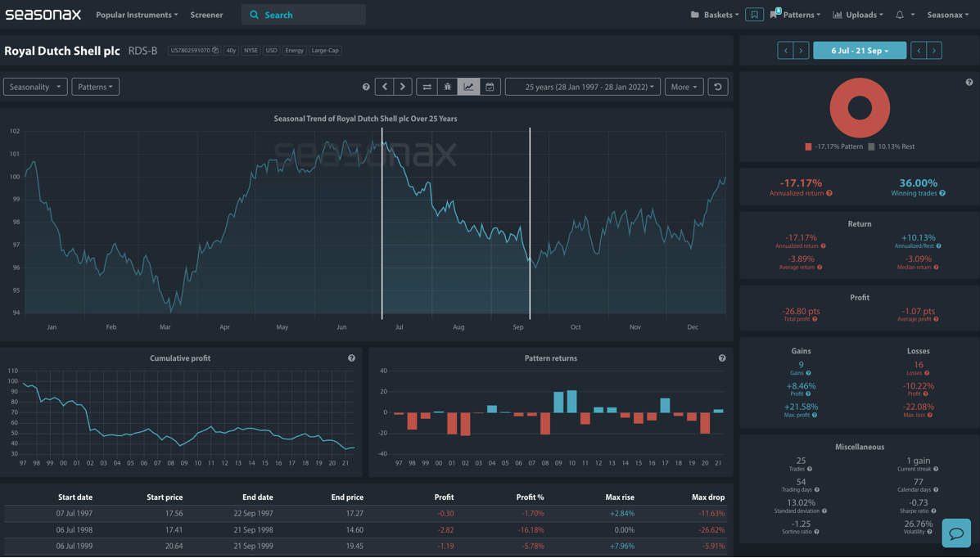Click the red donut chart
980x558 pixels.
coord(860,108)
